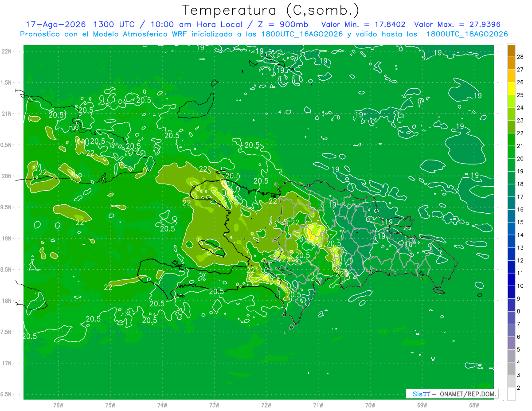This screenshot has width=532, height=411.
Task: Click legend value "26" on the color scale
Action: tap(520, 82)
